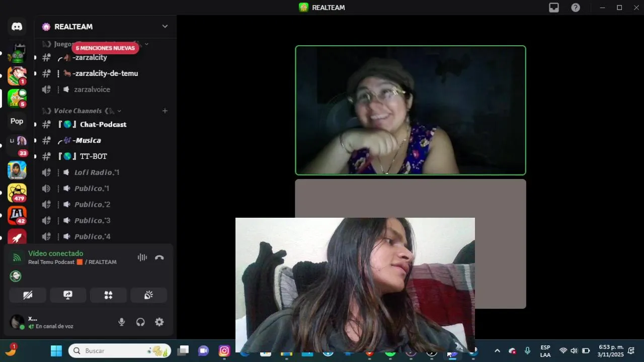Open Discord direct messages home
This screenshot has height=362, width=644.
(x=17, y=27)
